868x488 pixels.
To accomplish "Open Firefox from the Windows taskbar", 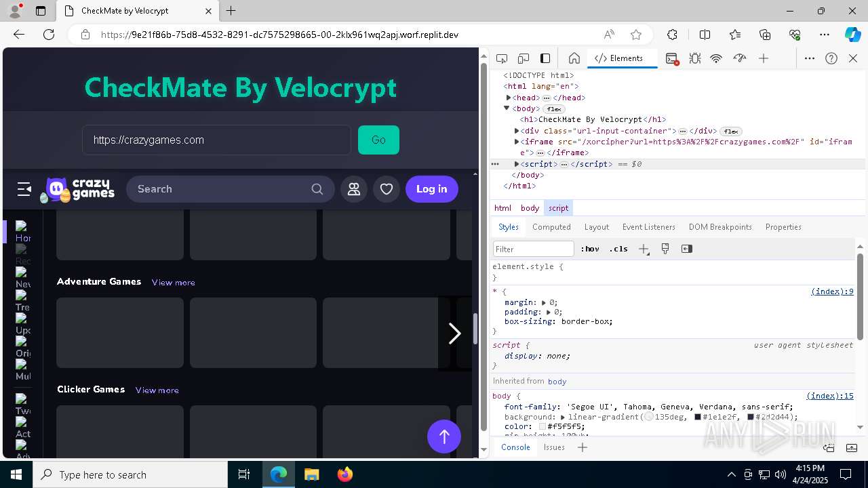I will [344, 474].
